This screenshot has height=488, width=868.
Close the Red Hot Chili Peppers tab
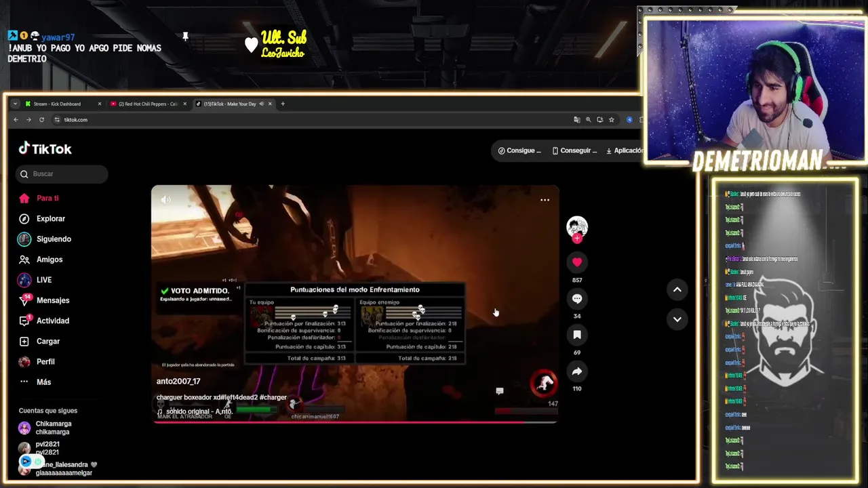[x=184, y=104]
